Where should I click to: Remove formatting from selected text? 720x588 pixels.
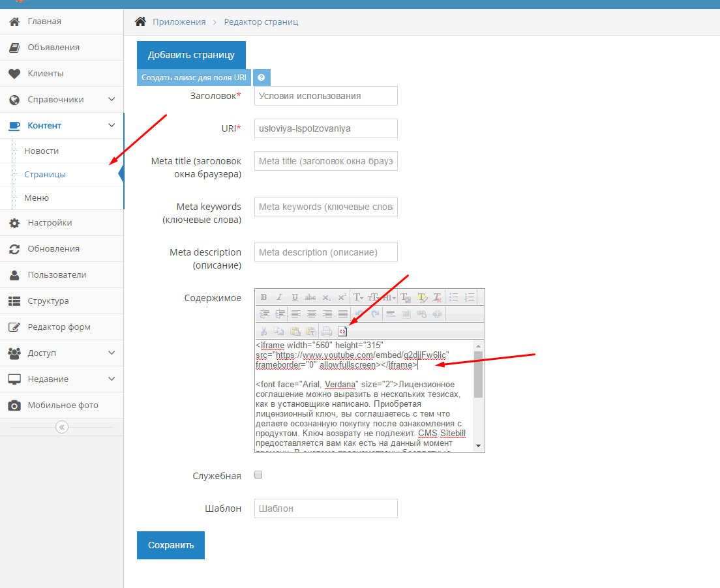[x=438, y=297]
